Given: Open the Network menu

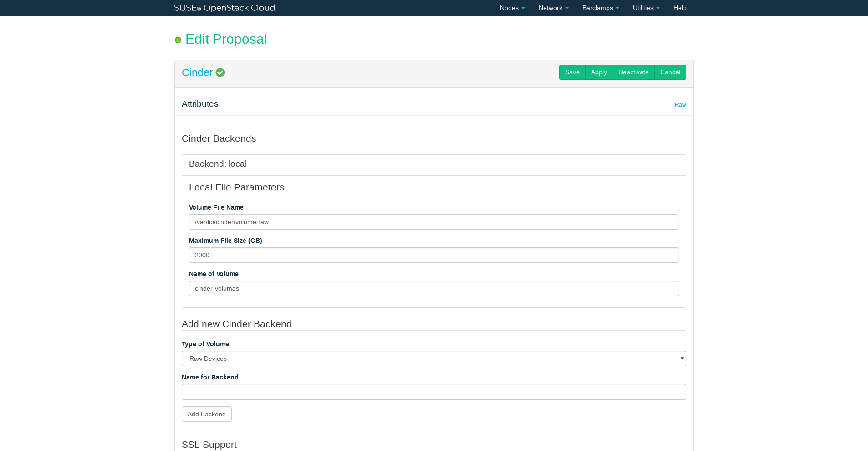Looking at the screenshot, I should [553, 8].
